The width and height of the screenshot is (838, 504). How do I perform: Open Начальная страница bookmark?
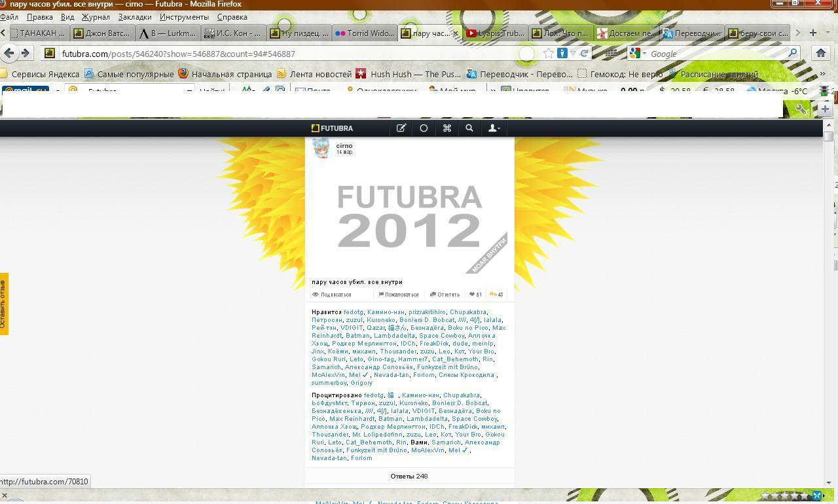225,74
